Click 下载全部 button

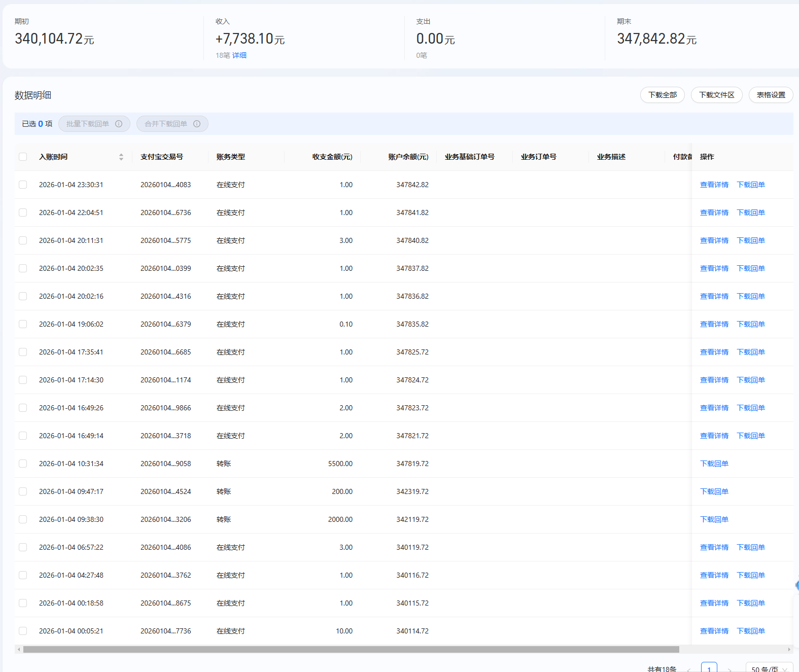(662, 95)
